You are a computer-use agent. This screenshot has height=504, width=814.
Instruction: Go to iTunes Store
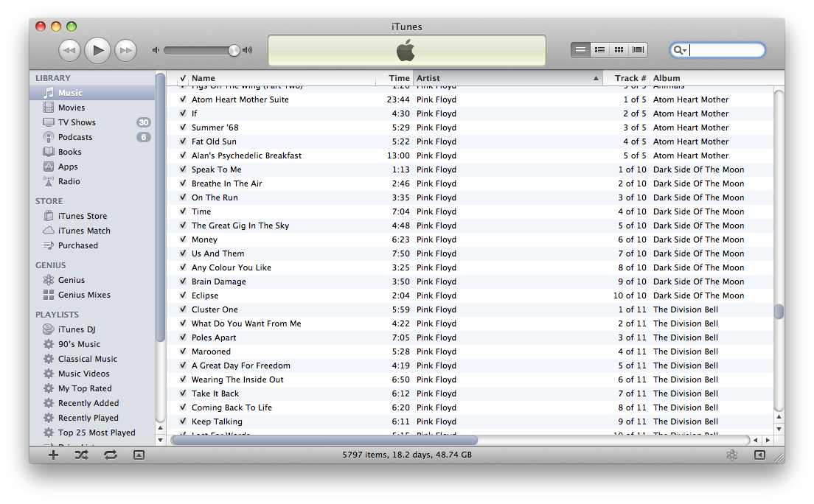pyautogui.click(x=92, y=216)
